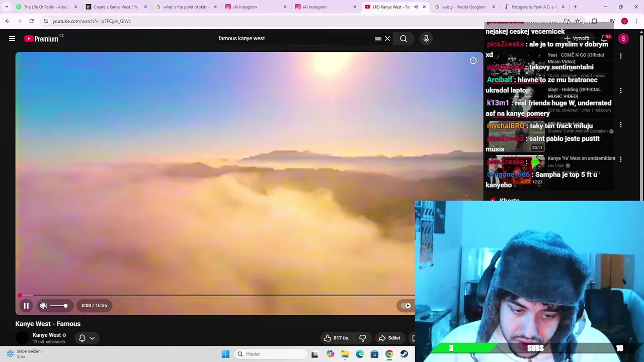The image size is (644, 362).
Task: Click the magnifier search button
Action: pos(404,39)
